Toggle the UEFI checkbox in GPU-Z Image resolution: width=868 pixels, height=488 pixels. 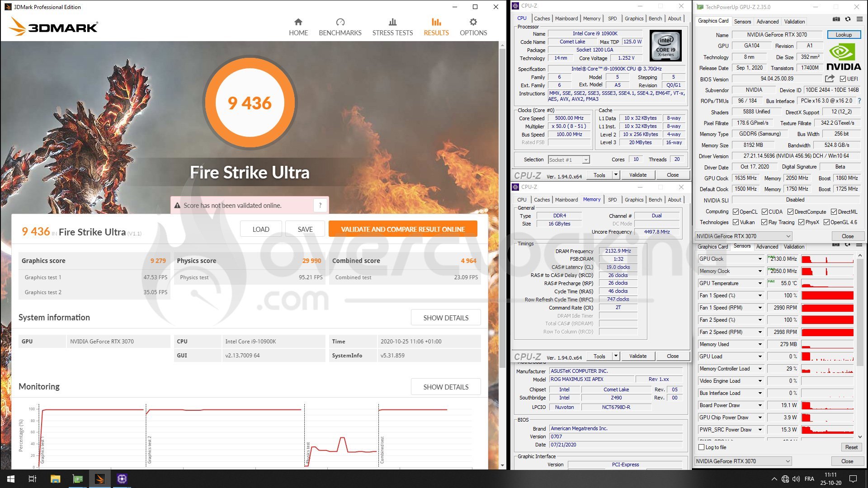tap(843, 79)
